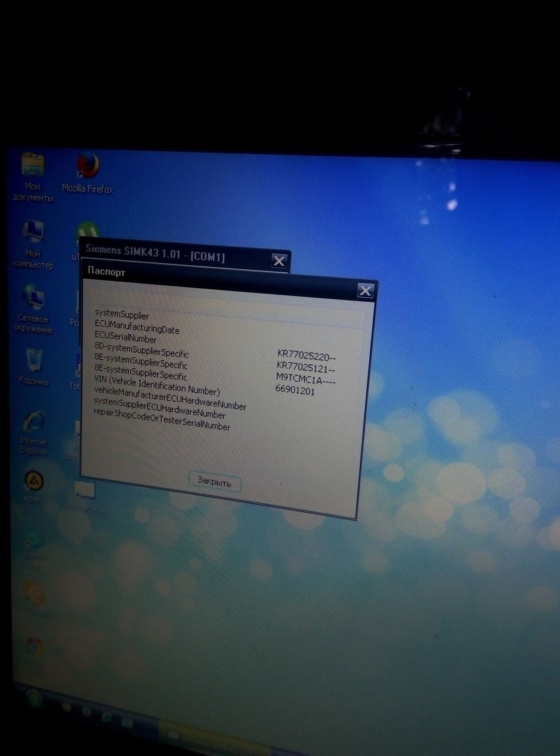Open the Сетевое окружение desktop icon
The image size is (560, 756).
tap(33, 309)
